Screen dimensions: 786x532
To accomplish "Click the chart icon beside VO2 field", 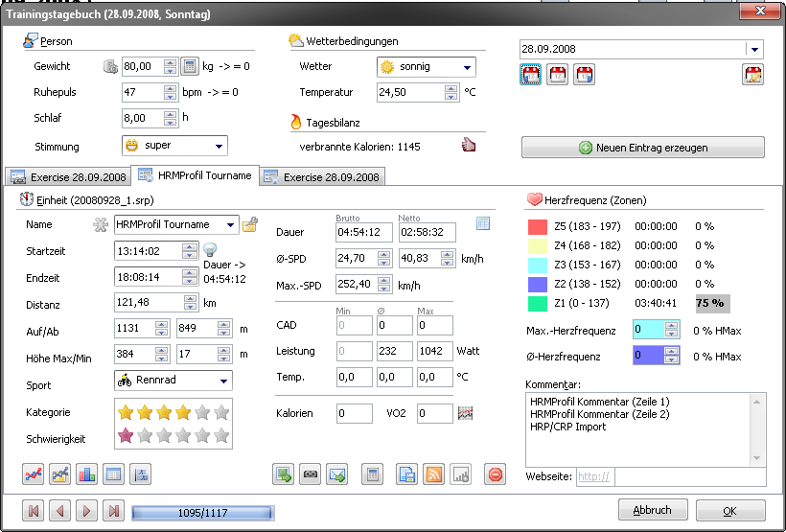I will [465, 414].
